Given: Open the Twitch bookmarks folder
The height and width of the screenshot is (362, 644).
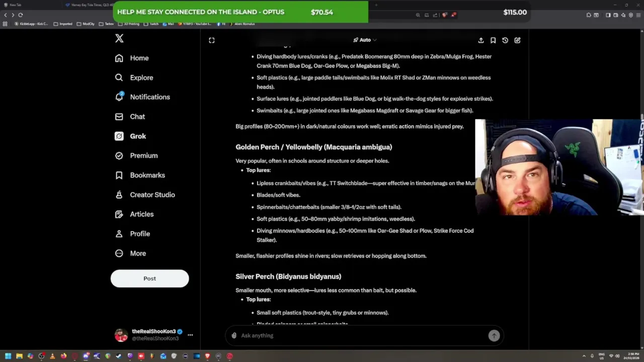Looking at the screenshot, I should [151, 24].
